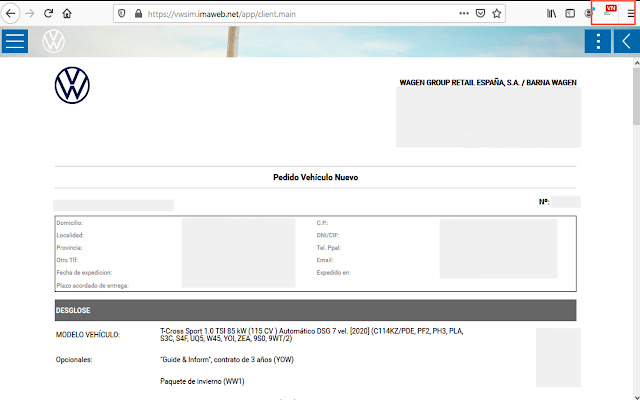Open the app's blue hamburger menu
The image size is (640, 400).
[x=15, y=41]
